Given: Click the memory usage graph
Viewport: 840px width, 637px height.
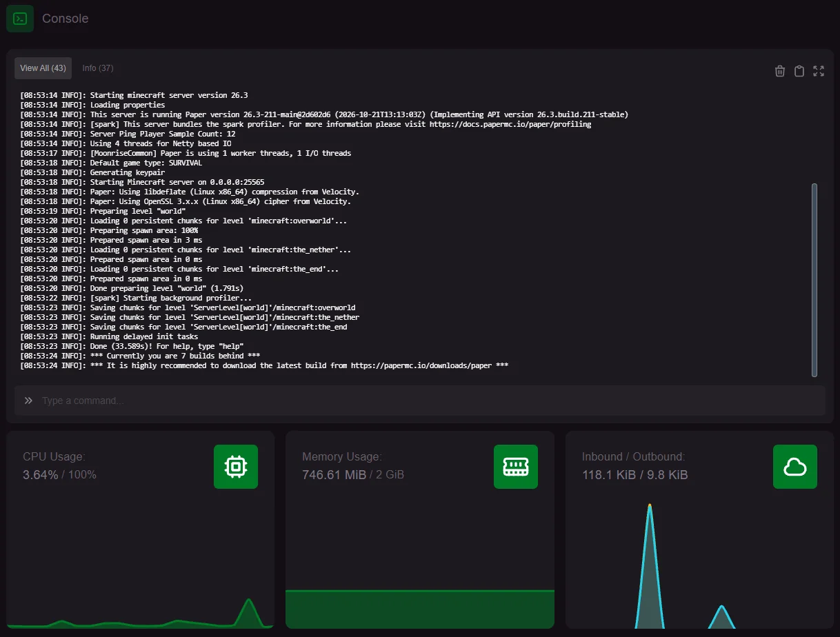Looking at the screenshot, I should click(420, 609).
